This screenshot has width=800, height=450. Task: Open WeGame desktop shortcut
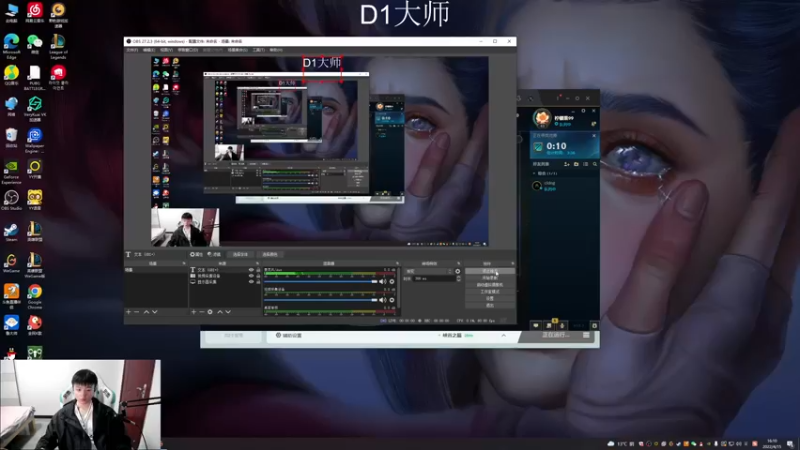(11, 263)
